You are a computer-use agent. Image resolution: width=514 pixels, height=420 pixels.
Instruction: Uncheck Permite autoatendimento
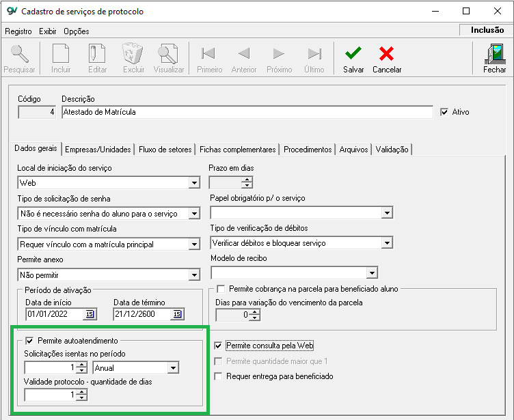coord(29,341)
